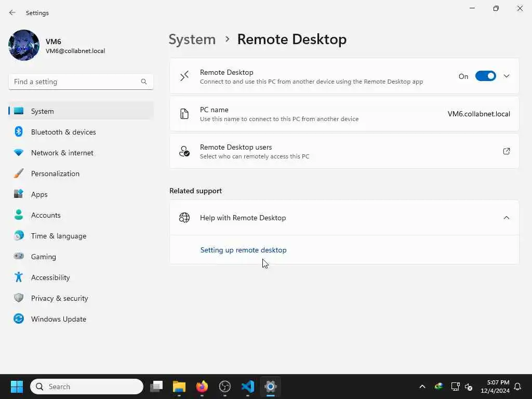Open Gaming settings

[81, 257]
